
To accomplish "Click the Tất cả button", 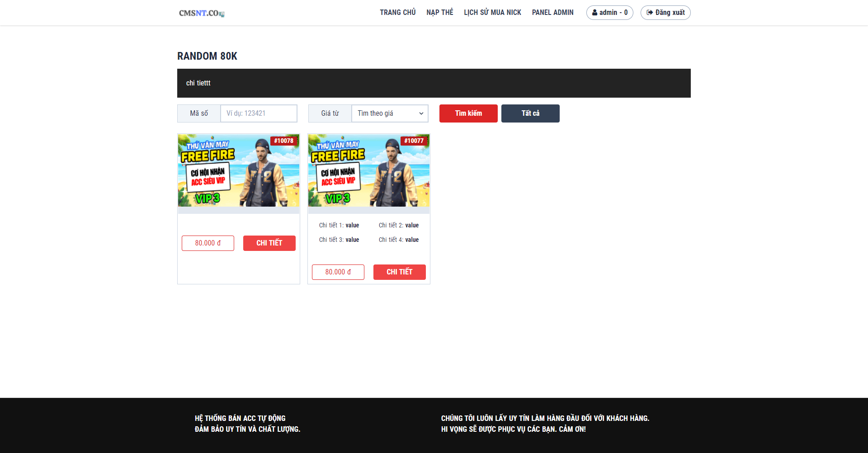I will [530, 113].
